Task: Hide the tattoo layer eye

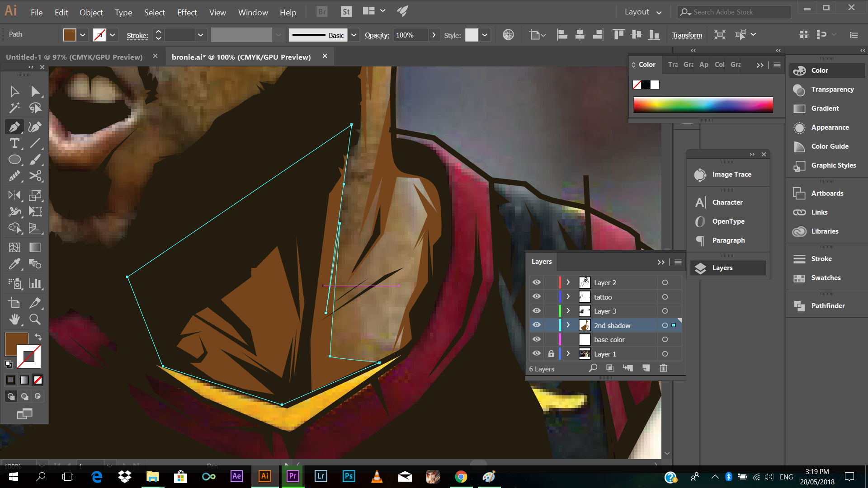Action: coord(537,297)
